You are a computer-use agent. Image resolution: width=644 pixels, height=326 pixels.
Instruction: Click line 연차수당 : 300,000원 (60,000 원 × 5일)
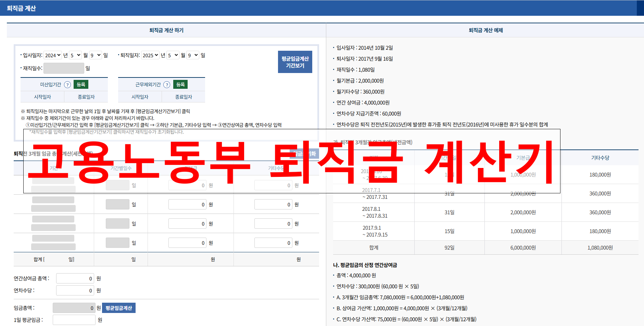(378, 286)
